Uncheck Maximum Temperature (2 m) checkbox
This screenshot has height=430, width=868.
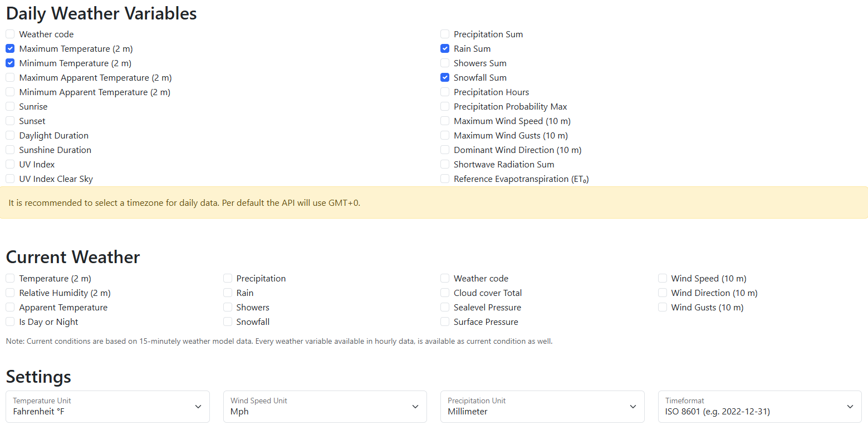pos(10,49)
